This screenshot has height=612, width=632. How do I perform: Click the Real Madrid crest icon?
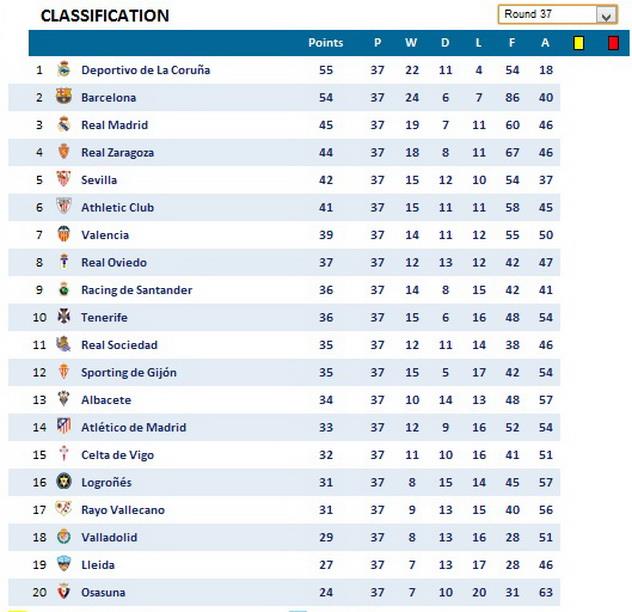pos(64,125)
